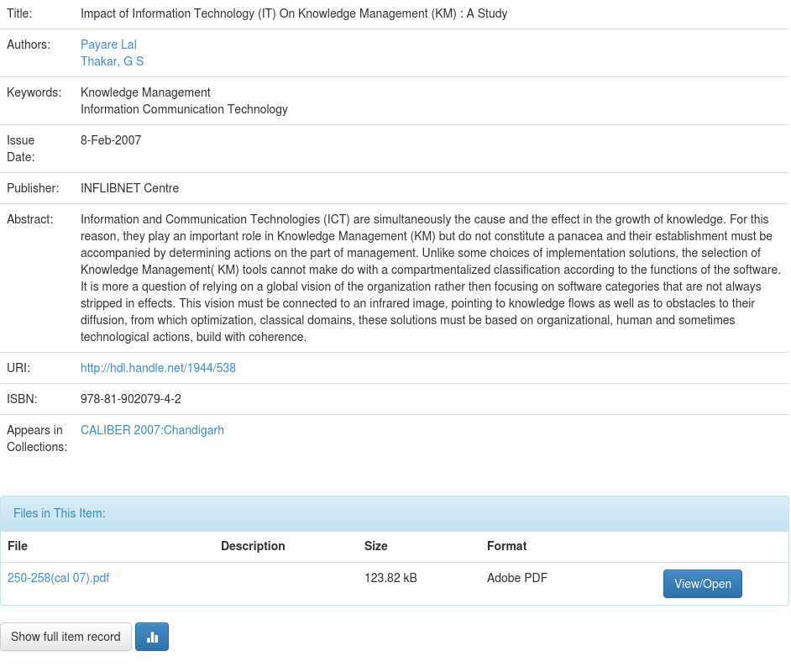Screen dimensions: 791x672
Task: Open CALIBER 2007:Chandigarh collection link
Action: (152, 430)
